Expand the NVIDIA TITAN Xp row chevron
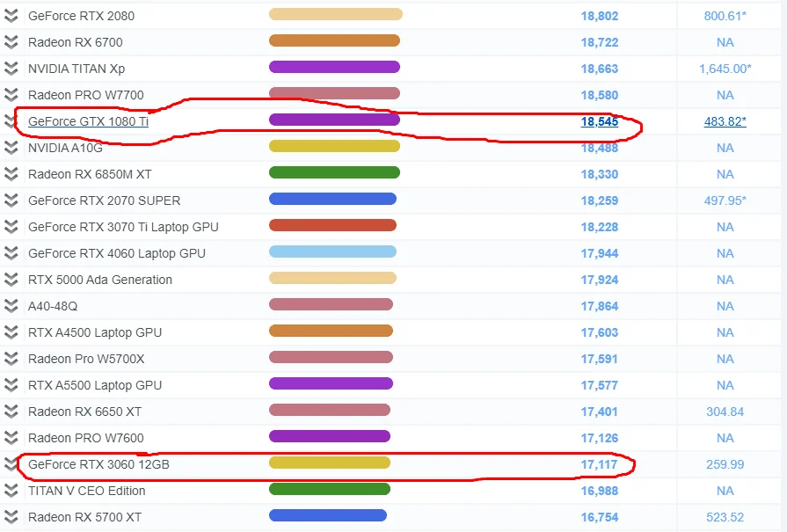 (x=11, y=69)
